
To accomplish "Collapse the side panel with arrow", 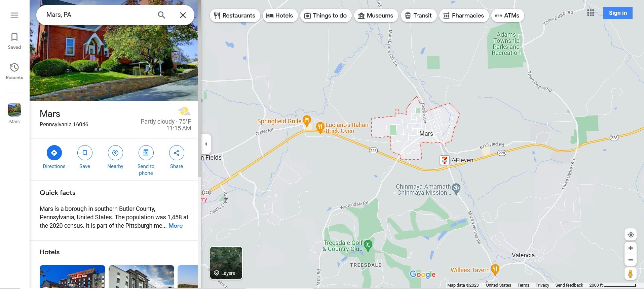I will (x=206, y=144).
